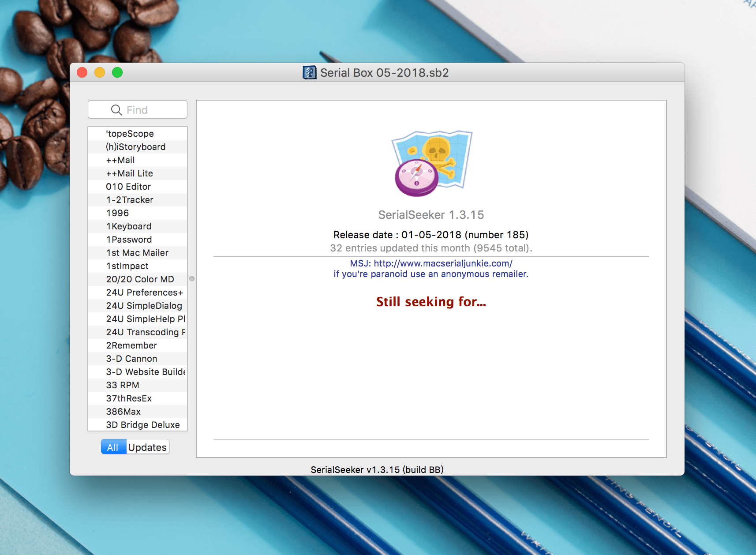The width and height of the screenshot is (756, 555).
Task: Select the 'topeScope entry
Action: [138, 134]
